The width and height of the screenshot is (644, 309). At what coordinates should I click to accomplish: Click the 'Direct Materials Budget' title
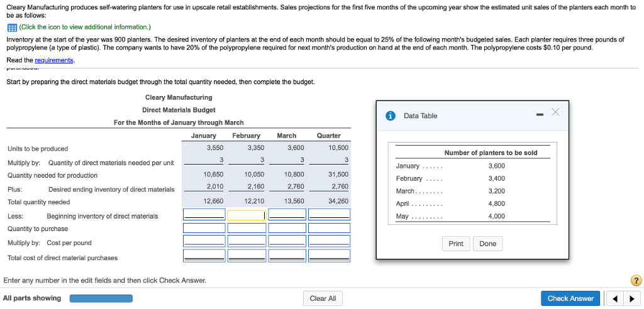pyautogui.click(x=179, y=110)
